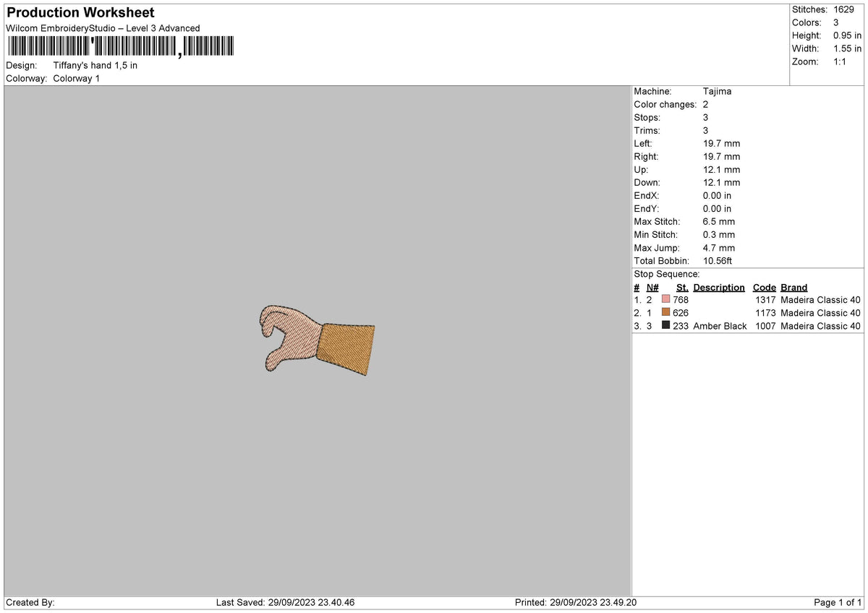Select thread code 1007
Viewport: 868px width, 613px height.
pyautogui.click(x=765, y=325)
